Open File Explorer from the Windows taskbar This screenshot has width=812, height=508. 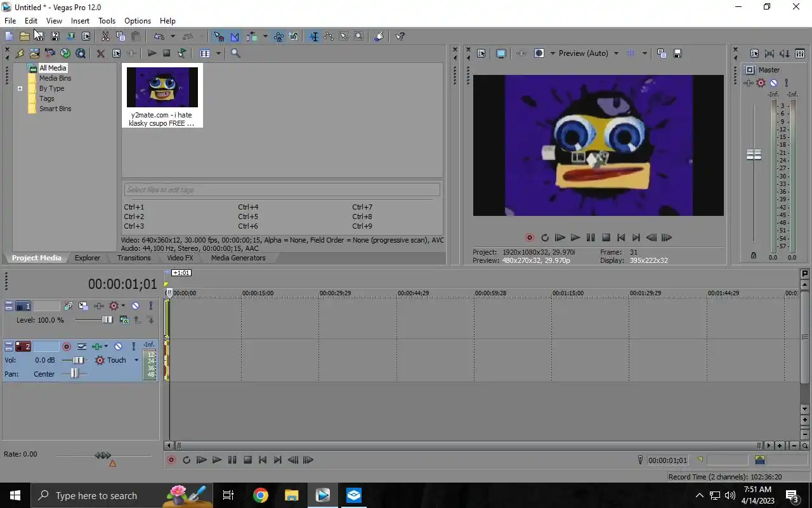click(291, 495)
